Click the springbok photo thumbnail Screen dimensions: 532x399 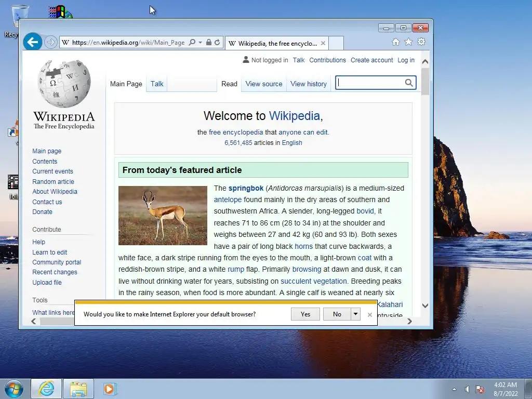163,216
